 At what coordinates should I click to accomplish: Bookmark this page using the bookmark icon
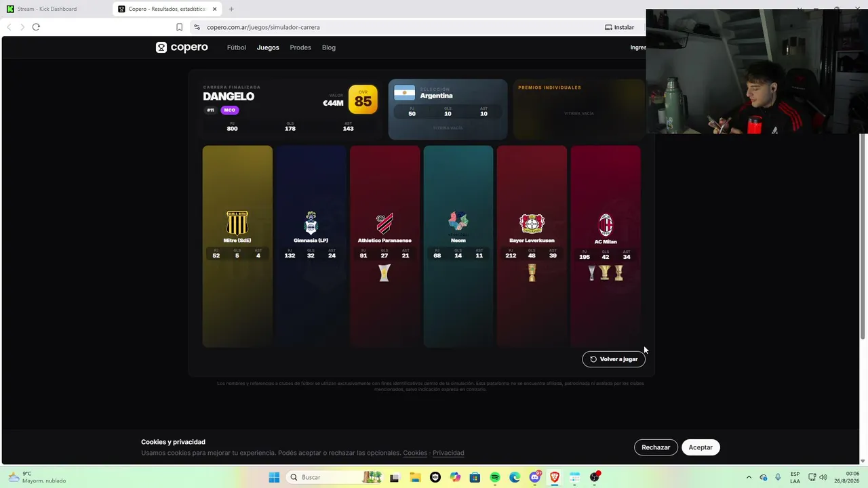tap(179, 27)
